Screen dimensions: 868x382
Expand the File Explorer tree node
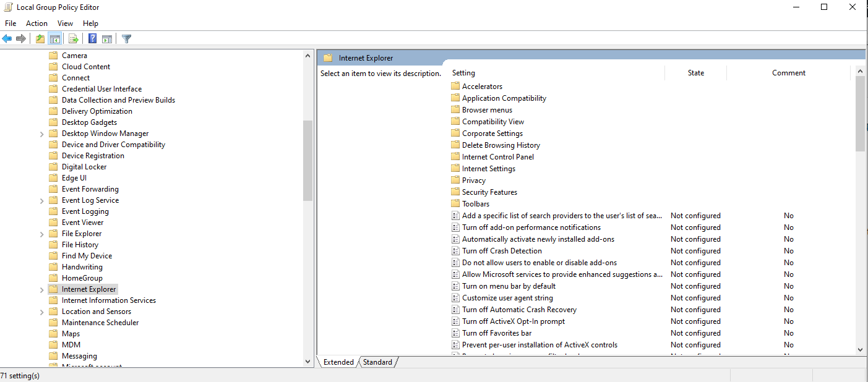click(x=41, y=234)
